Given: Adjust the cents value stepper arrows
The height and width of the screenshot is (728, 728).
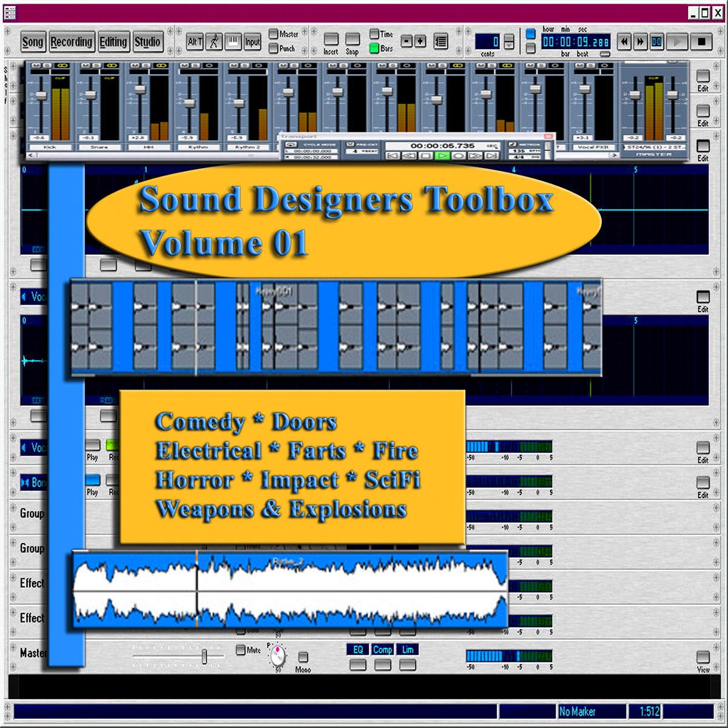Looking at the screenshot, I should tap(509, 41).
